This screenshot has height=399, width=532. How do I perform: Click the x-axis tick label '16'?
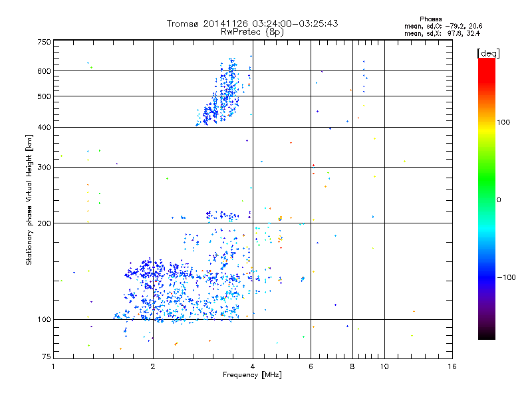[452, 366]
